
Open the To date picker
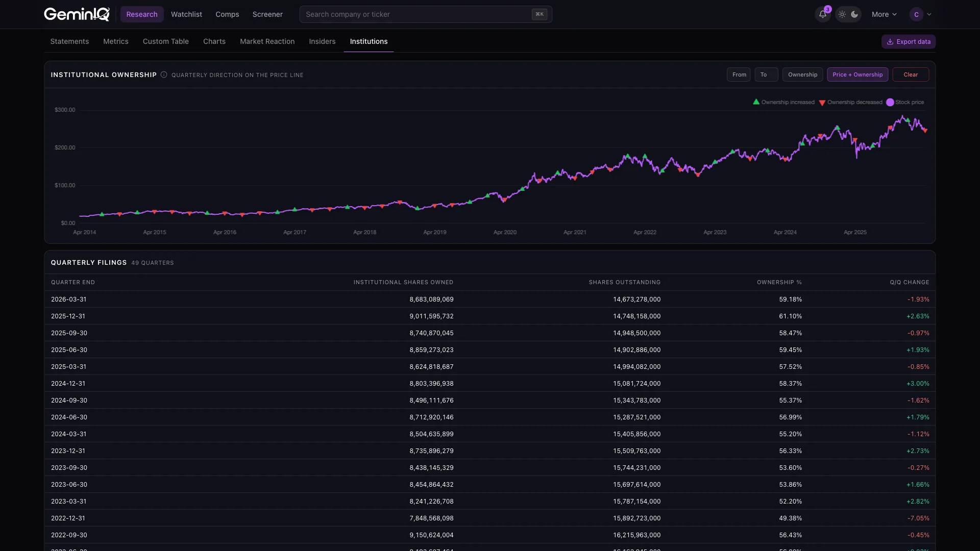coord(766,74)
